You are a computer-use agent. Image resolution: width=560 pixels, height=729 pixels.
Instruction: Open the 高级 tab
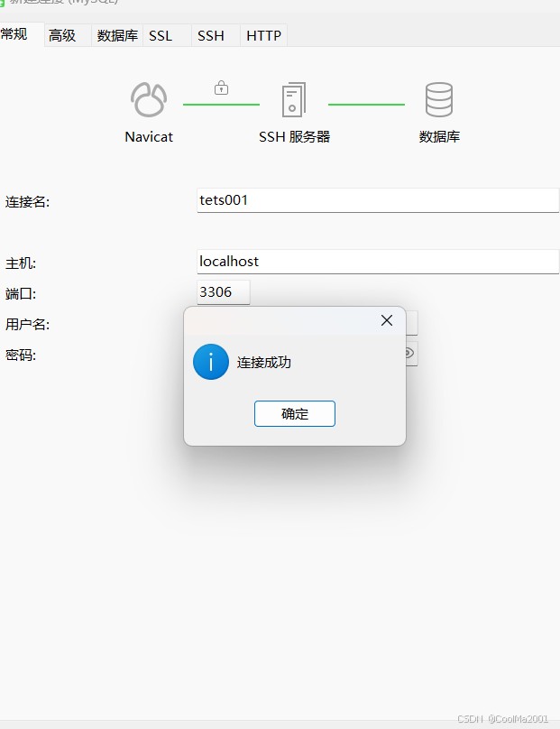(68, 36)
